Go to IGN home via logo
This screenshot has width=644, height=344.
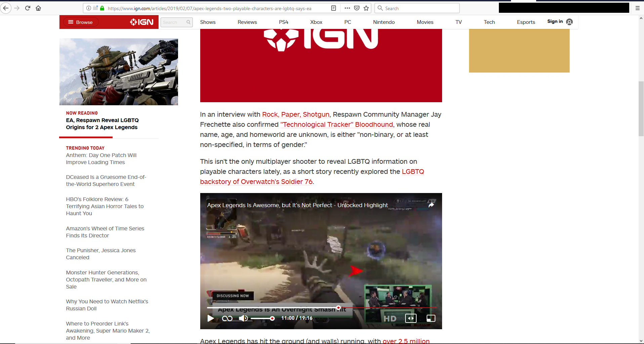142,22
